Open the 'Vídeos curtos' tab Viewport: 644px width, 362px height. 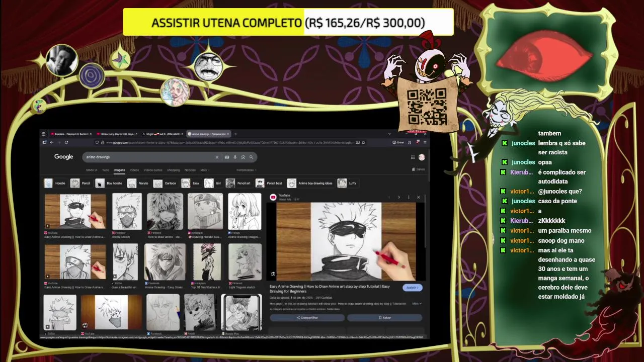(153, 170)
